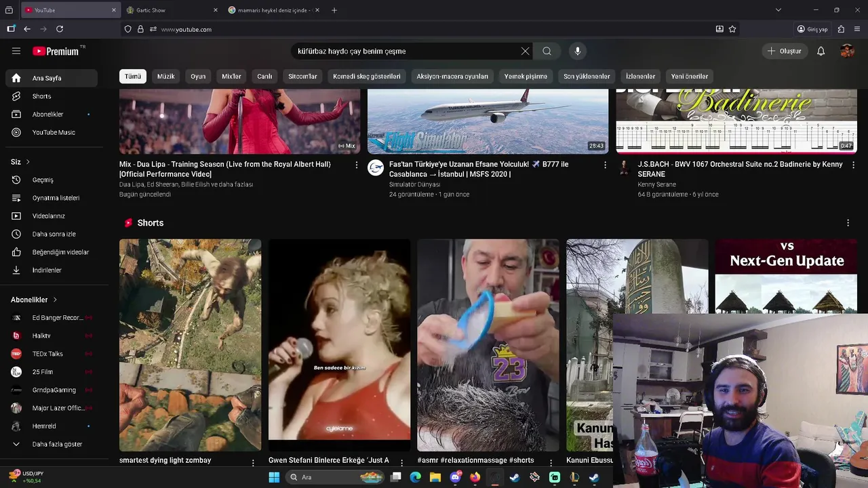Open File Explorer from taskbar

[435, 477]
